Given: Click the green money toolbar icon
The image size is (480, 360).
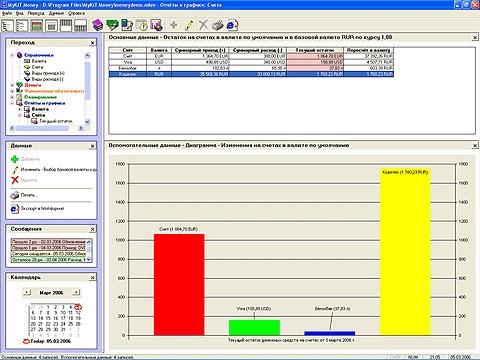Looking at the screenshot, I should 112,25.
